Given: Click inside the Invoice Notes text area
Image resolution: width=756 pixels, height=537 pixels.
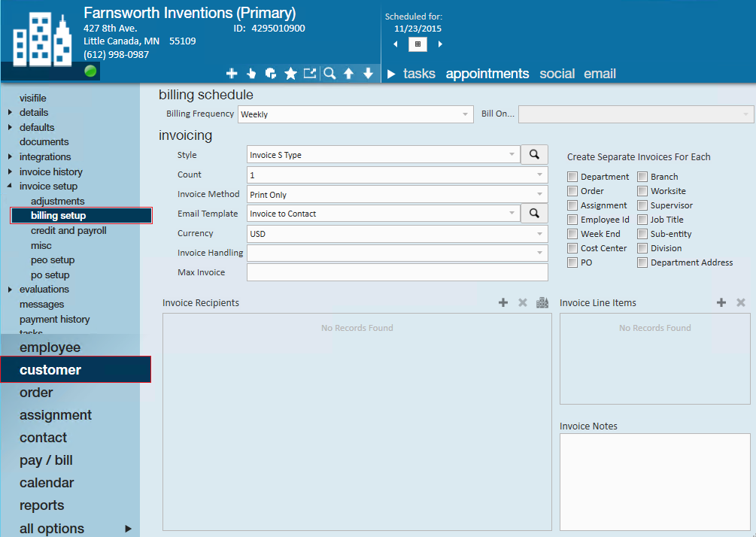Looking at the screenshot, I should pyautogui.click(x=654, y=482).
